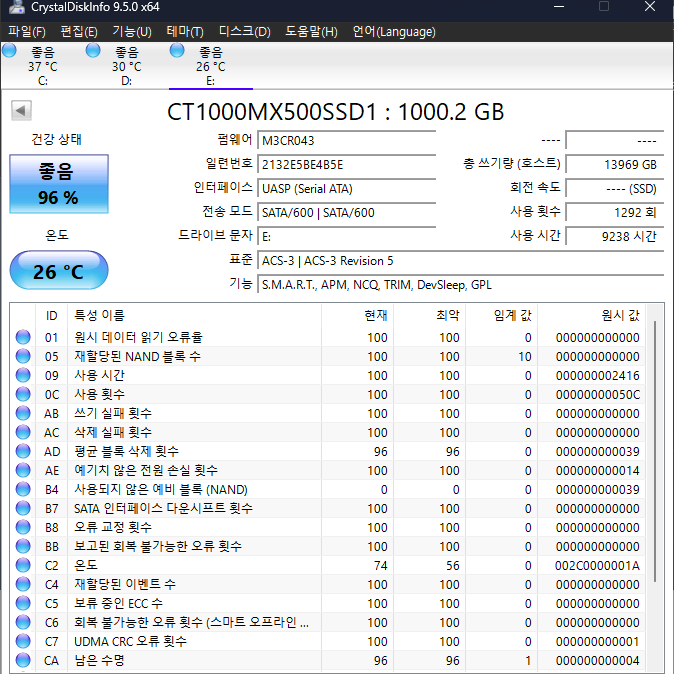Screen dimensions: 674x674
Task: Click the features field with S.M.A.R.T., APM, NCQ
Action: (460, 285)
